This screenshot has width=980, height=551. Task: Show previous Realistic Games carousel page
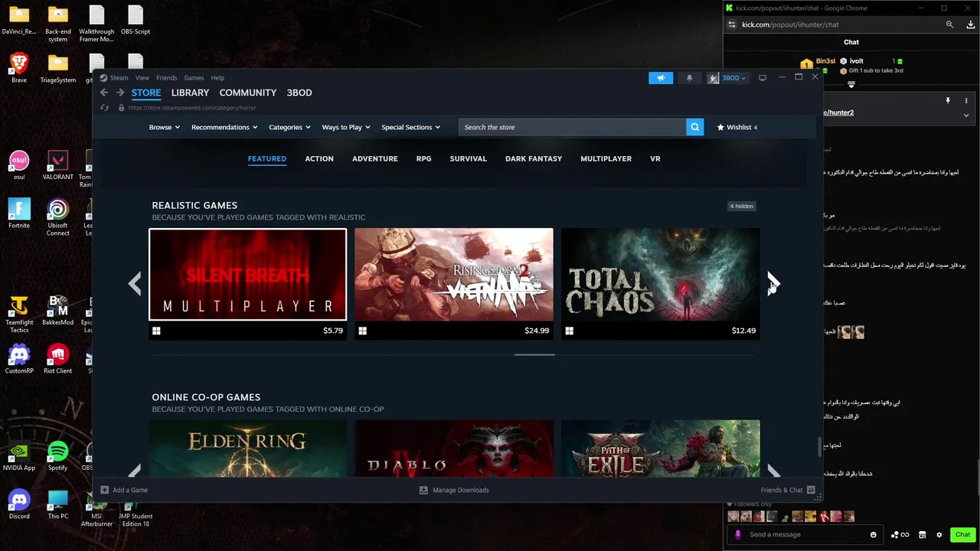pyautogui.click(x=135, y=283)
